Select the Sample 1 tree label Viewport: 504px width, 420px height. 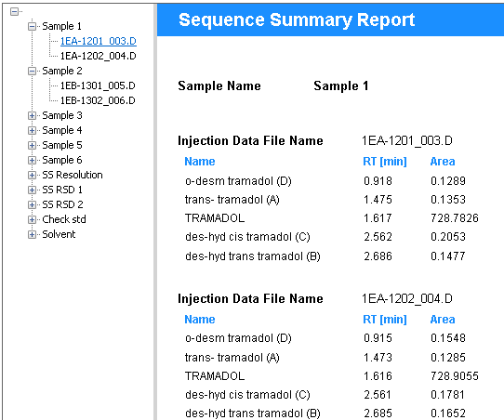click(x=61, y=26)
